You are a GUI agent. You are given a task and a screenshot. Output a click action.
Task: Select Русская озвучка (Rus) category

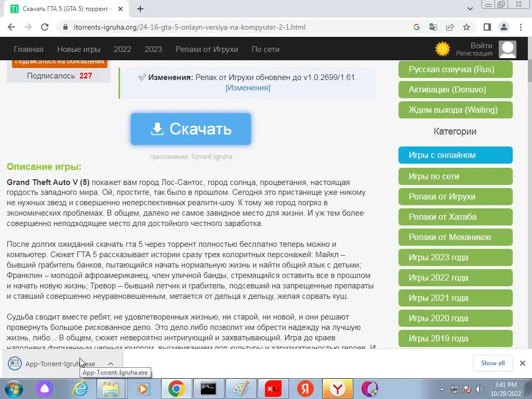[455, 69]
